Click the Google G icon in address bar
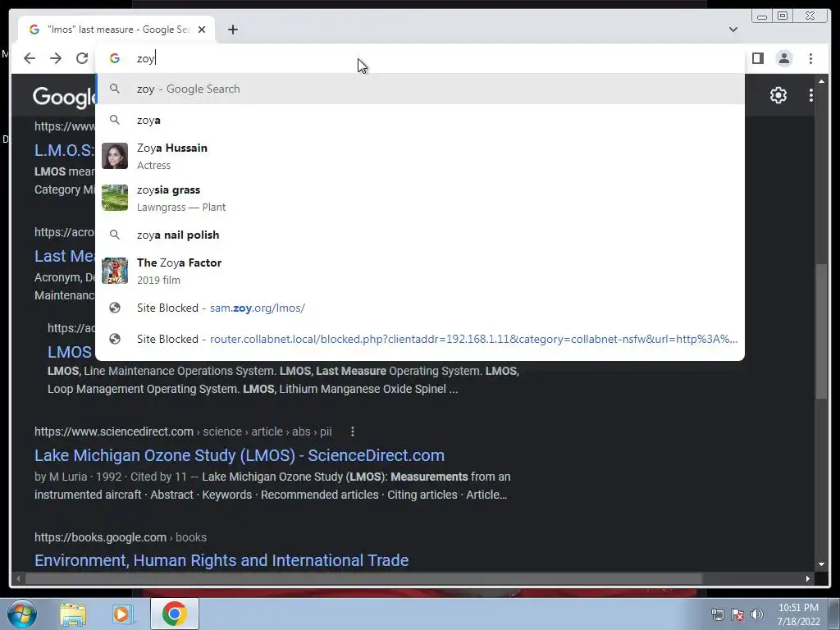 tap(115, 58)
